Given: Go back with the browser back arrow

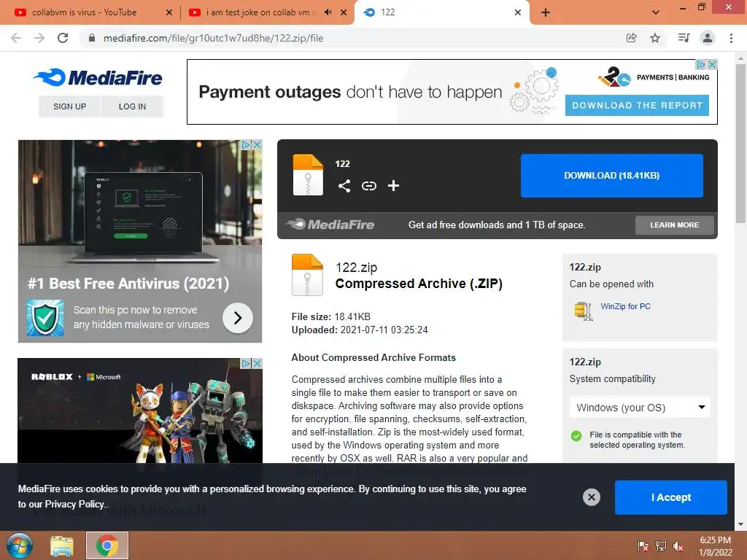Looking at the screenshot, I should 16,38.
